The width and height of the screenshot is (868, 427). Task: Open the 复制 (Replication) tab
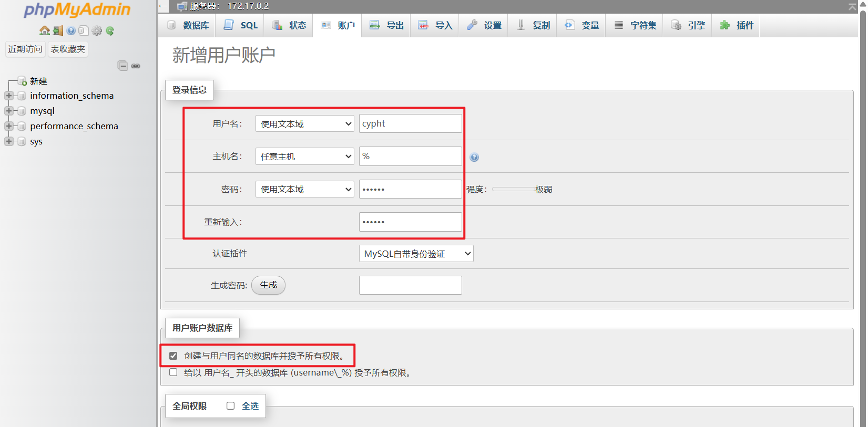click(532, 25)
